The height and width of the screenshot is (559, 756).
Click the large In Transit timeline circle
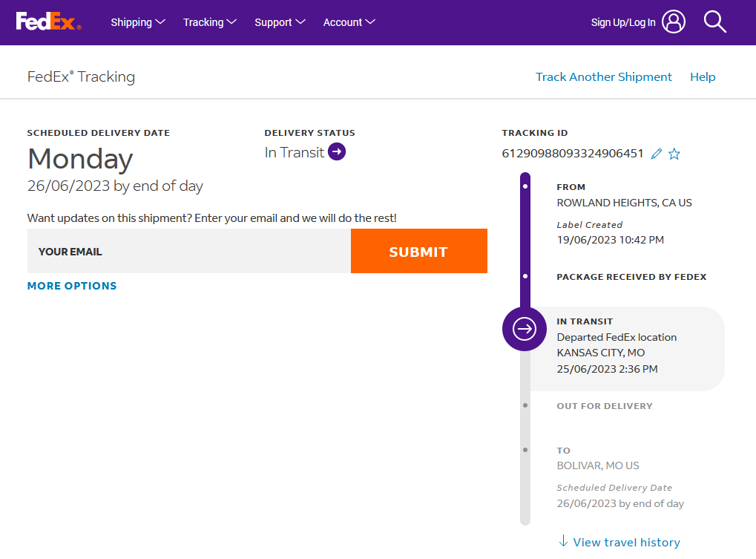525,329
